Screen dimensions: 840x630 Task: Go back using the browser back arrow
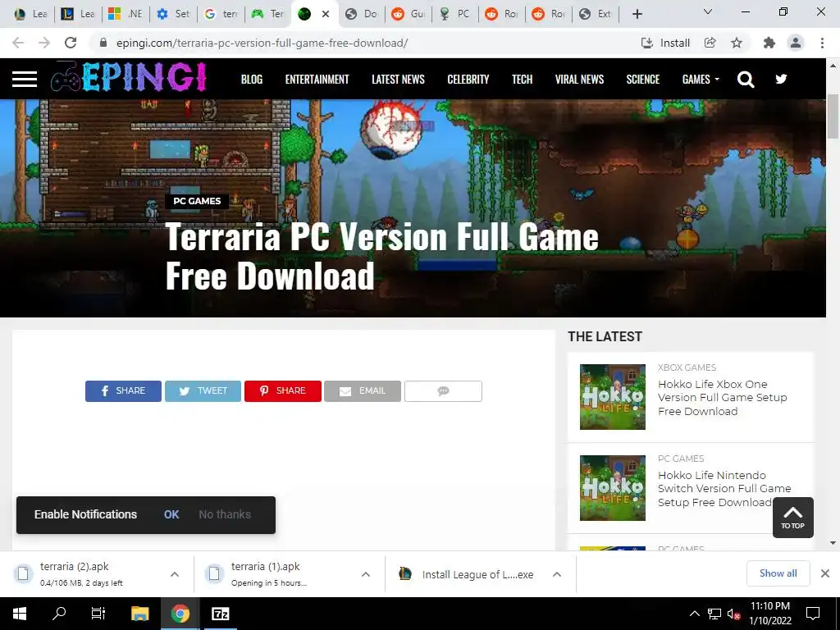click(x=18, y=43)
